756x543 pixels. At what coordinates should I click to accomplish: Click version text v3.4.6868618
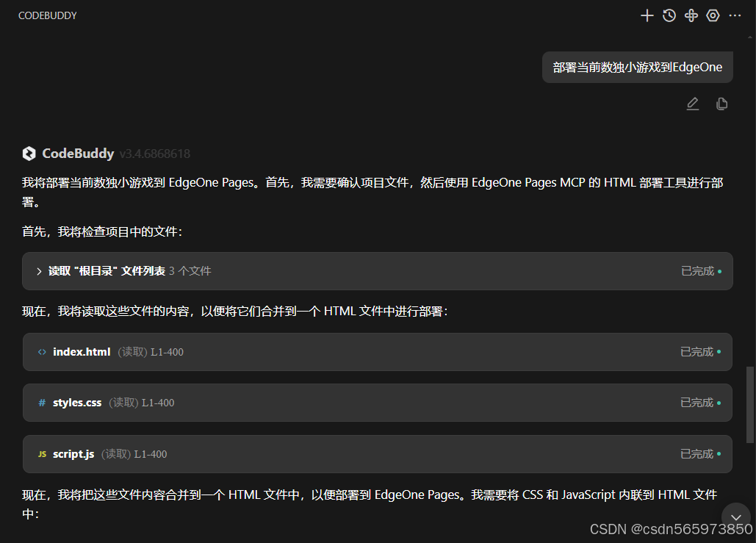tap(155, 154)
